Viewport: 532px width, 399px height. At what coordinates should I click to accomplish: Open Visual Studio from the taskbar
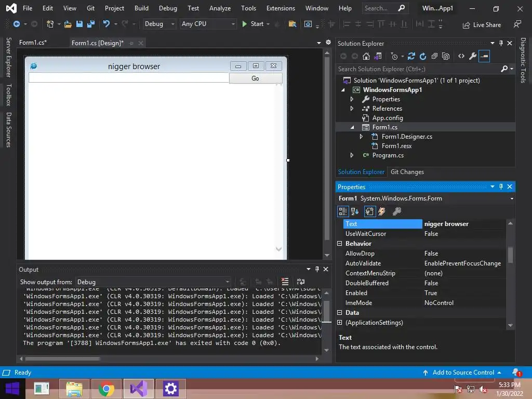[138, 389]
